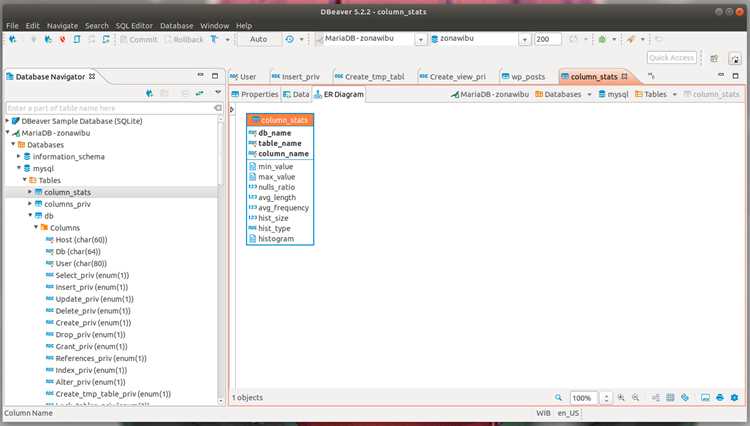Image resolution: width=750 pixels, height=426 pixels.
Task: Open the Database menu
Action: pyautogui.click(x=176, y=26)
